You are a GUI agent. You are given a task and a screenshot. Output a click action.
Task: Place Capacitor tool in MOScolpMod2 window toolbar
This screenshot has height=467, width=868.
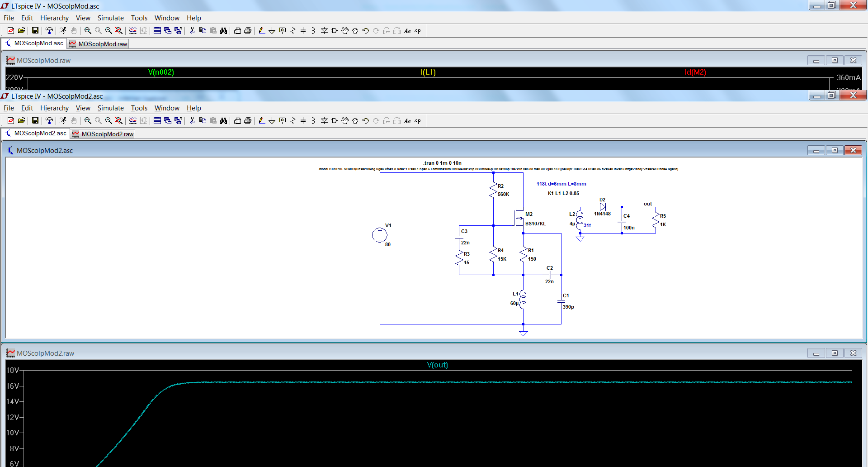(x=303, y=121)
